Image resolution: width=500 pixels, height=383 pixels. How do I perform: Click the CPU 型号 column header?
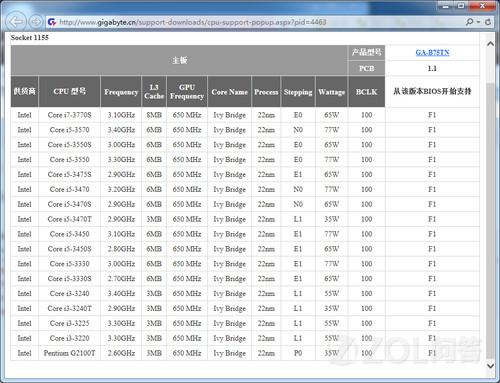coord(69,91)
